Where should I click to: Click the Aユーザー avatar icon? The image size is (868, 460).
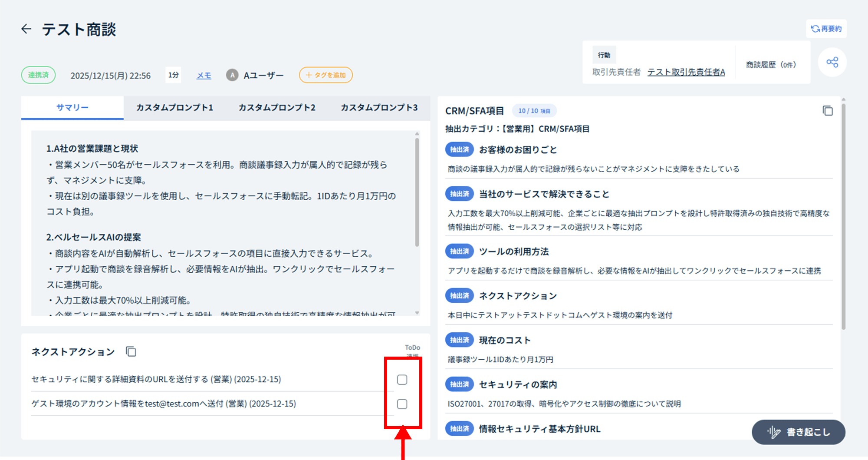(x=232, y=75)
